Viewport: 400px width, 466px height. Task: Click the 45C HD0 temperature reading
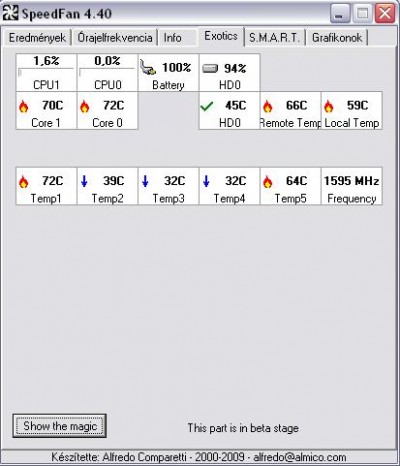tap(235, 105)
